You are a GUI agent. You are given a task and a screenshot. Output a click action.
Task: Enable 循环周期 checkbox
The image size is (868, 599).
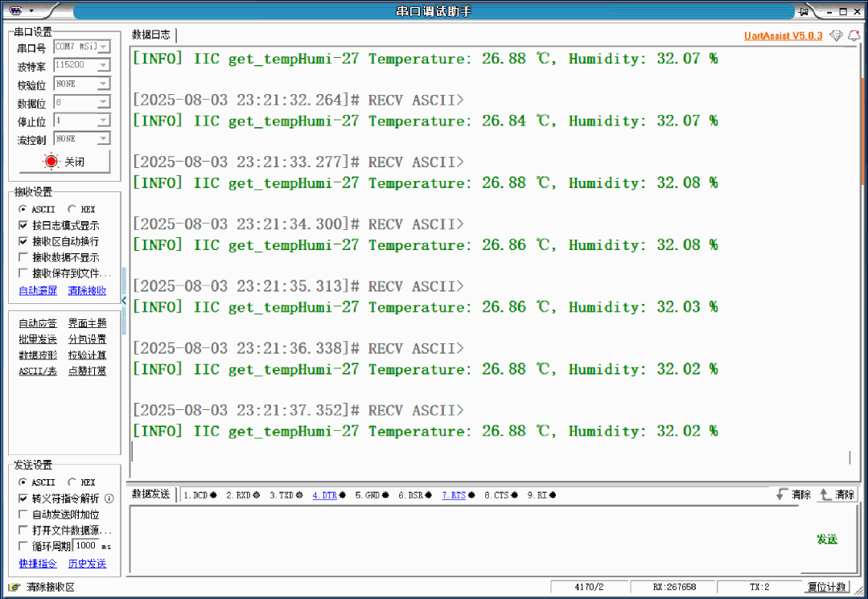point(23,547)
